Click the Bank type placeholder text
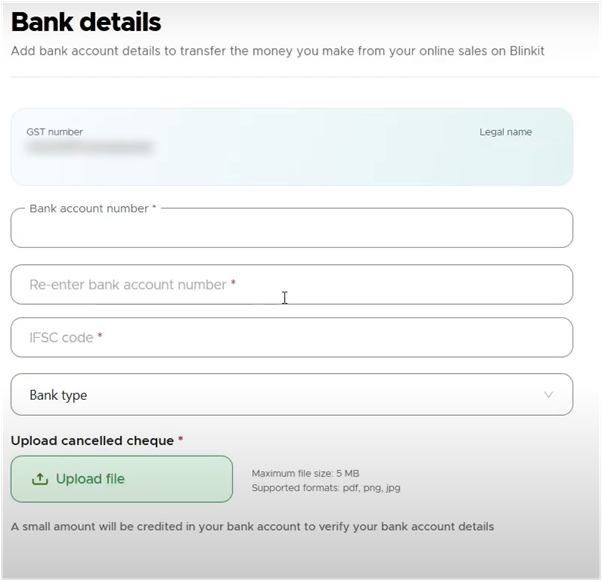The height and width of the screenshot is (581, 602). click(x=58, y=395)
